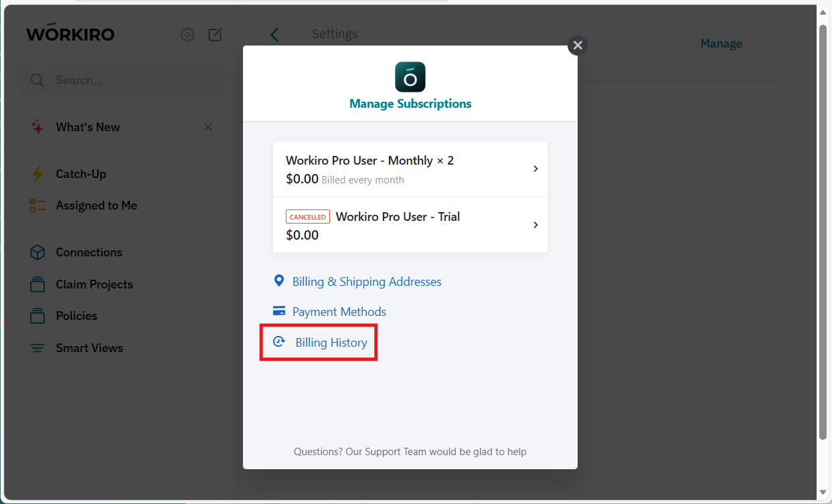
Task: Click the Catch-Up lightning bolt icon
Action: pyautogui.click(x=37, y=174)
